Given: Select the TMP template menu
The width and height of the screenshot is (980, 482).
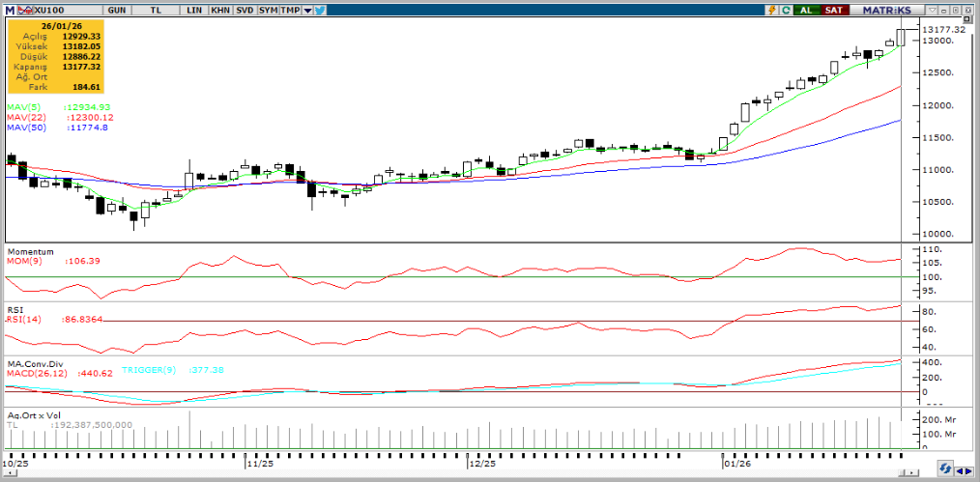Looking at the screenshot, I should (290, 9).
